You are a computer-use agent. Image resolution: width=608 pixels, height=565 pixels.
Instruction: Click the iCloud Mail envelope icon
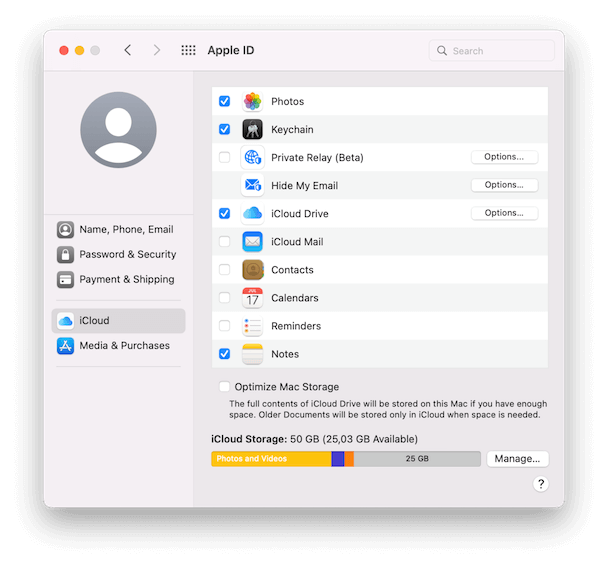coord(252,242)
